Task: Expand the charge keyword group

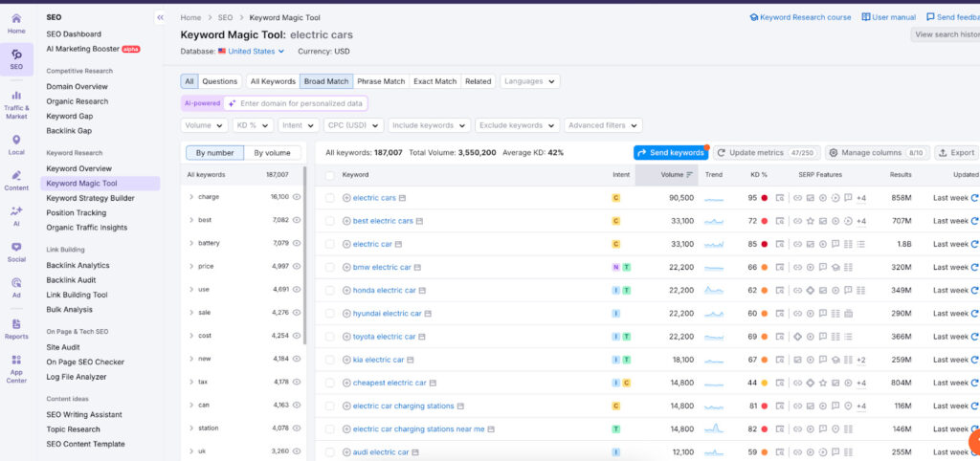Action: point(191,197)
